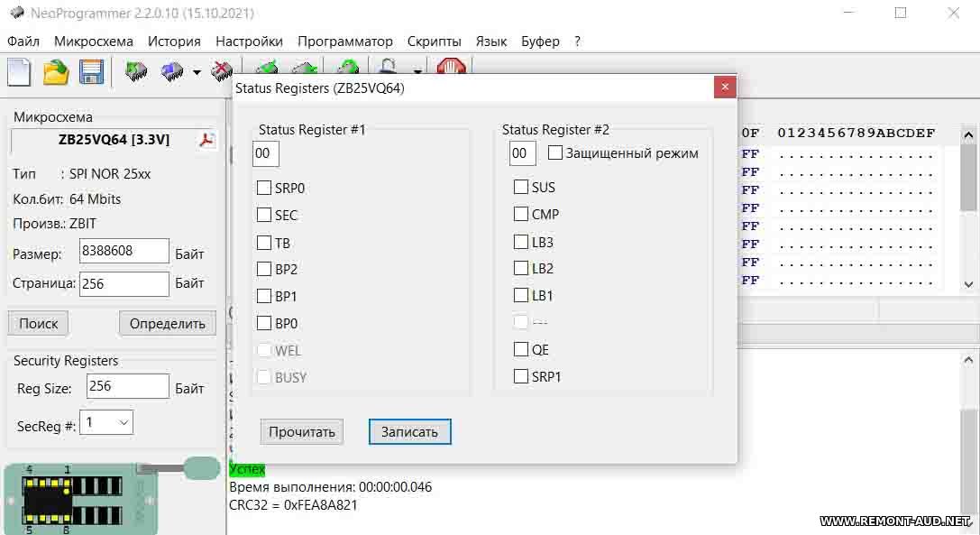
Task: Click the ZB25VQ64 [3.3V] chip name
Action: click(x=114, y=140)
